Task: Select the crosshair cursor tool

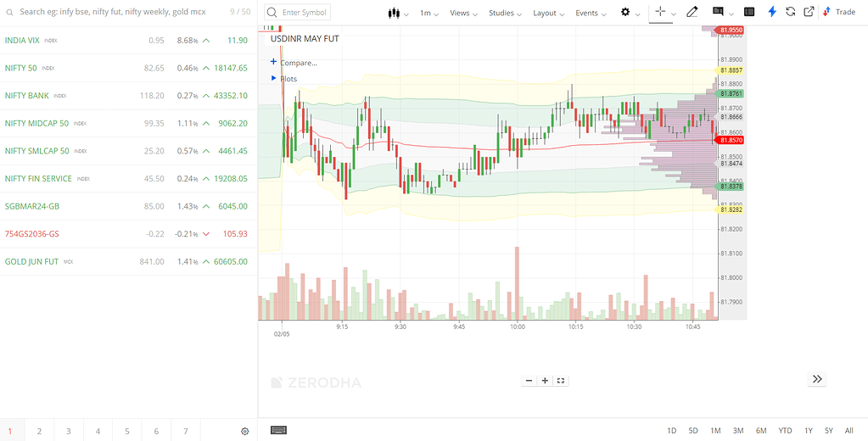Action: (x=660, y=12)
